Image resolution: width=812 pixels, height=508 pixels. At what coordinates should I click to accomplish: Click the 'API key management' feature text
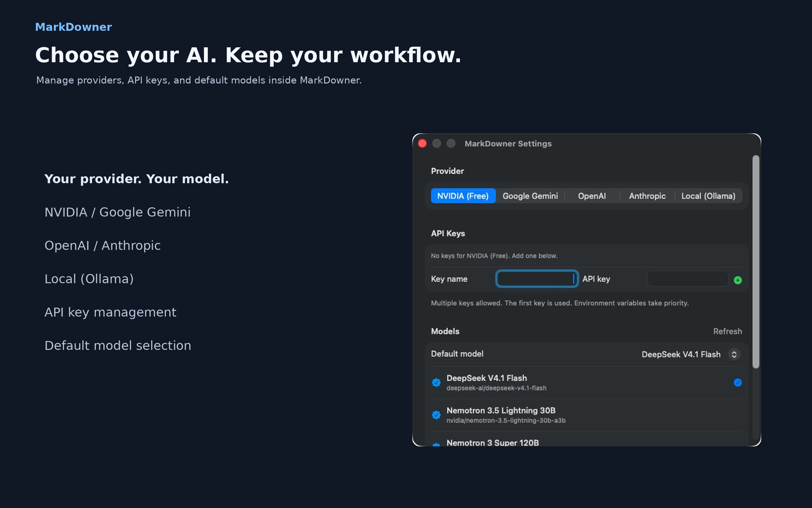110,312
